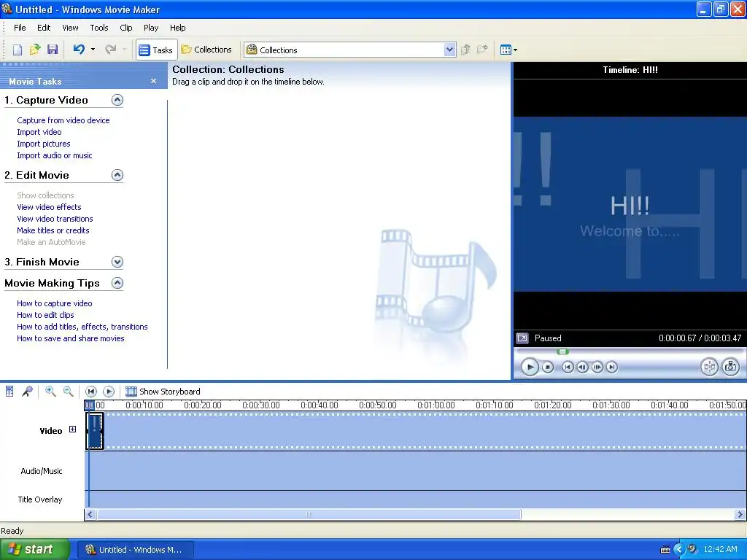Save the project with the floppy disk icon
The image size is (747, 560).
(53, 50)
